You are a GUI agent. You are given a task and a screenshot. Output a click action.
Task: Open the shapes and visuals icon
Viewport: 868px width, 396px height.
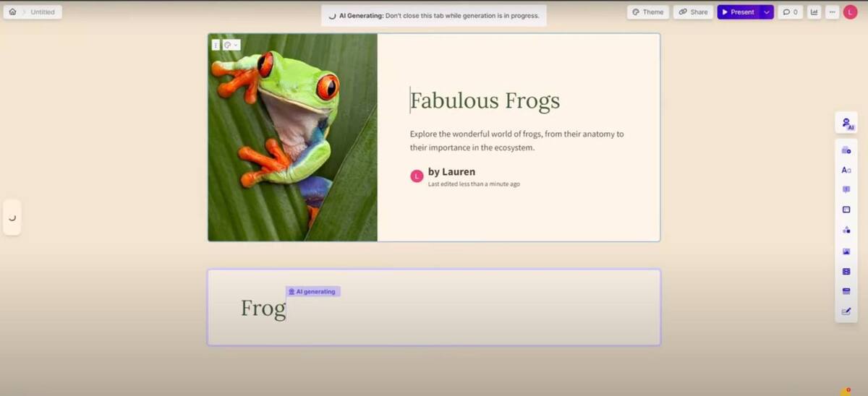[x=846, y=230]
